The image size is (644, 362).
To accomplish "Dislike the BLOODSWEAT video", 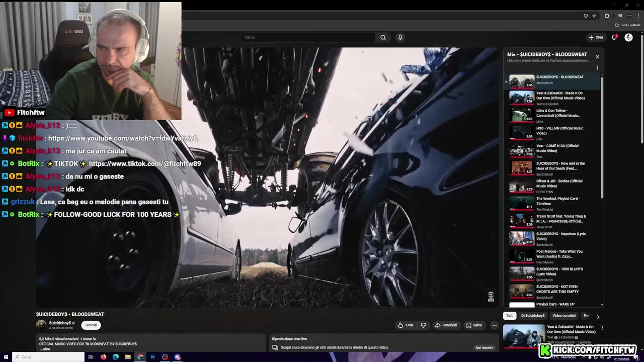I will coord(423,325).
